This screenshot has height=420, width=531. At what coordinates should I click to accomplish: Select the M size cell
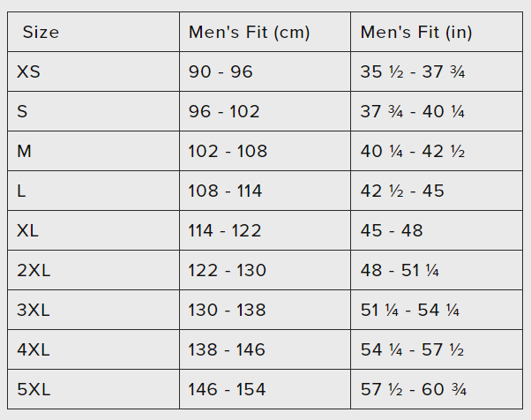click(25, 151)
